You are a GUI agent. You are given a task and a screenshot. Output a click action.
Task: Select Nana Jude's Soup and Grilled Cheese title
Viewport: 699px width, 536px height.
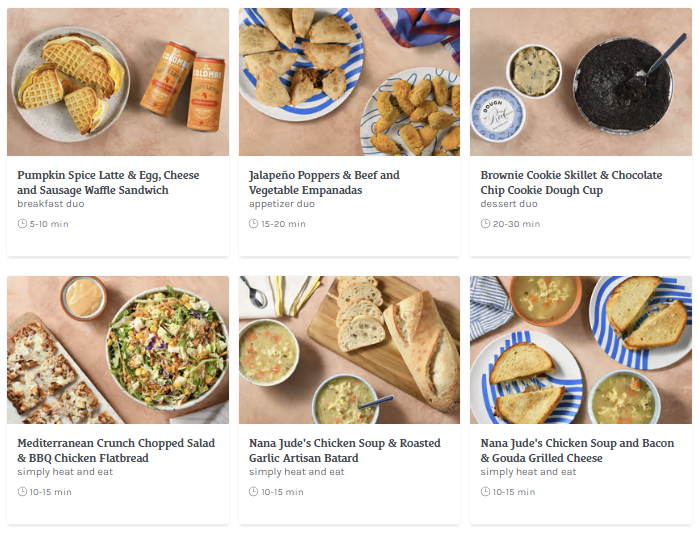point(577,450)
